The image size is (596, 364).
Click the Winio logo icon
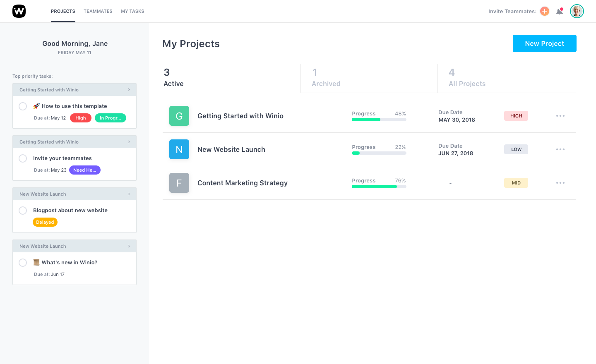click(x=19, y=11)
